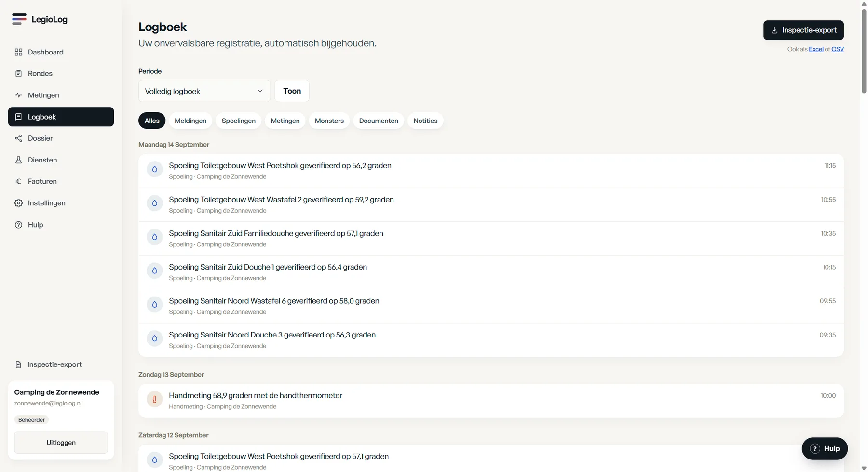
Task: Download the Inspectie-export from header button
Action: pos(803,30)
